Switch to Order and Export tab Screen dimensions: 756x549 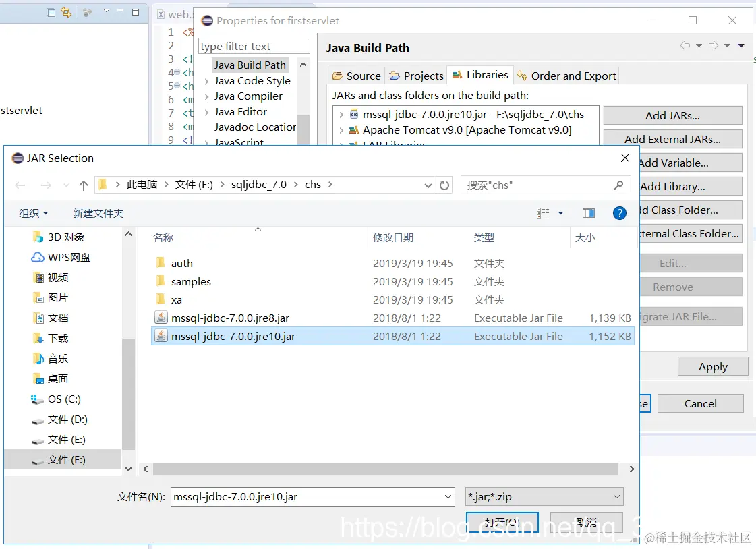pos(566,76)
